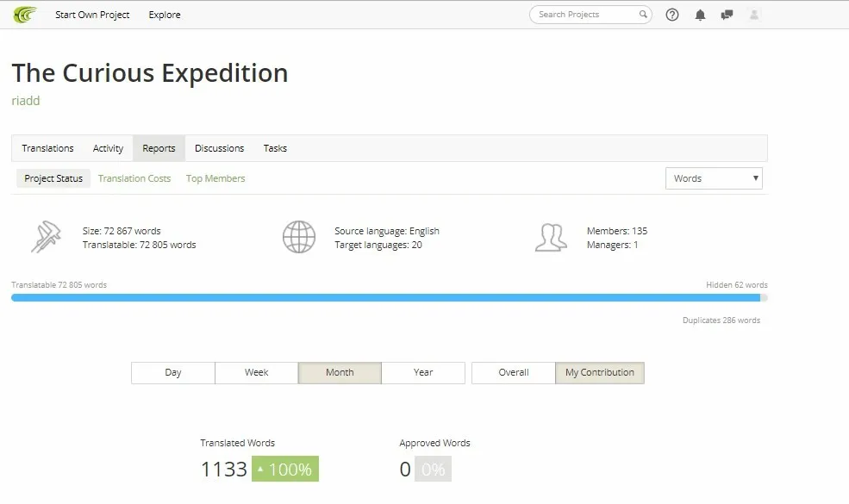Click 'Source language: English' text
849x504 pixels.
[387, 231]
